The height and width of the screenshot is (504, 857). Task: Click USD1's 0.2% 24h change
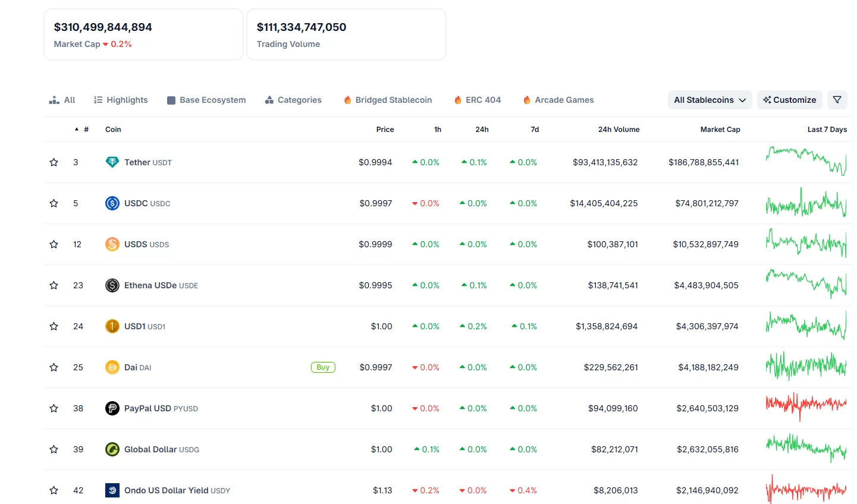[473, 326]
